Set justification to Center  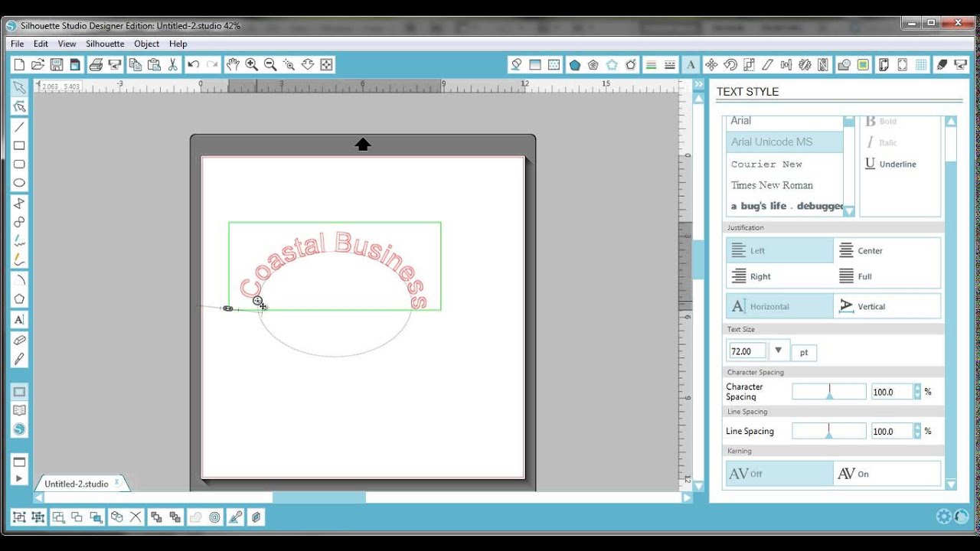click(x=887, y=250)
